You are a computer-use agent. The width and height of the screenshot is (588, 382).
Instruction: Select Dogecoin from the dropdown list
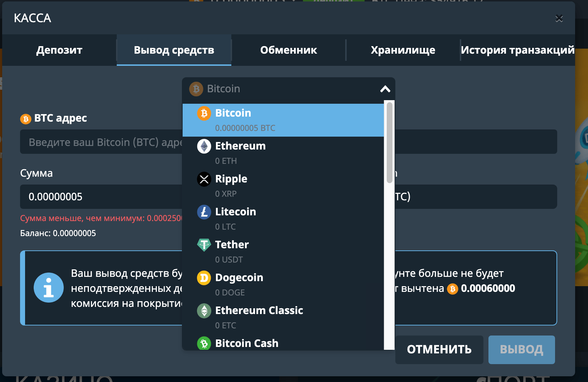pyautogui.click(x=283, y=285)
